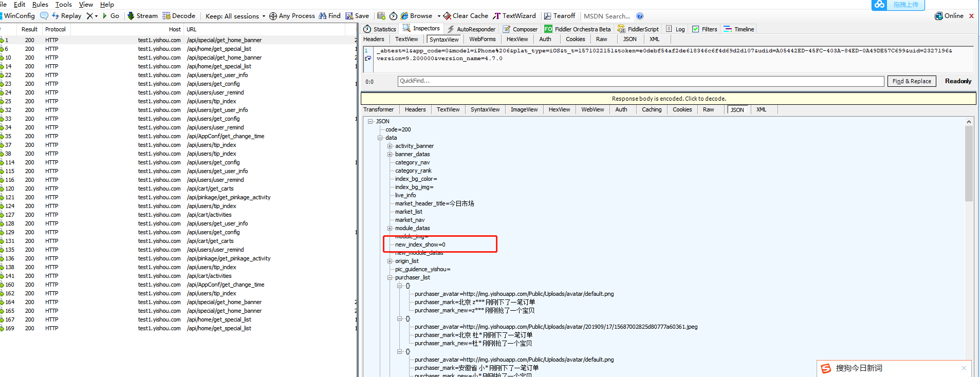Expand the activity_banner node
This screenshot has width=980, height=377.
(x=390, y=146)
